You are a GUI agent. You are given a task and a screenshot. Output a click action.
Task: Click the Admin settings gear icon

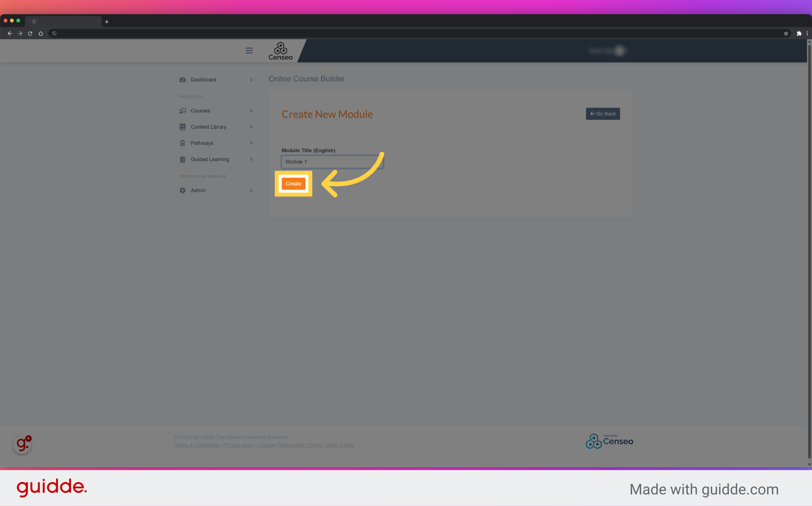coord(182,190)
